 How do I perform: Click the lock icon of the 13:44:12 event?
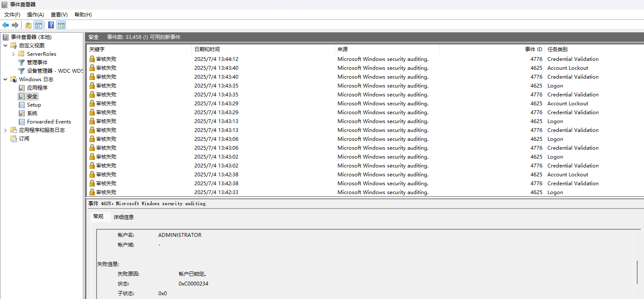(92, 59)
